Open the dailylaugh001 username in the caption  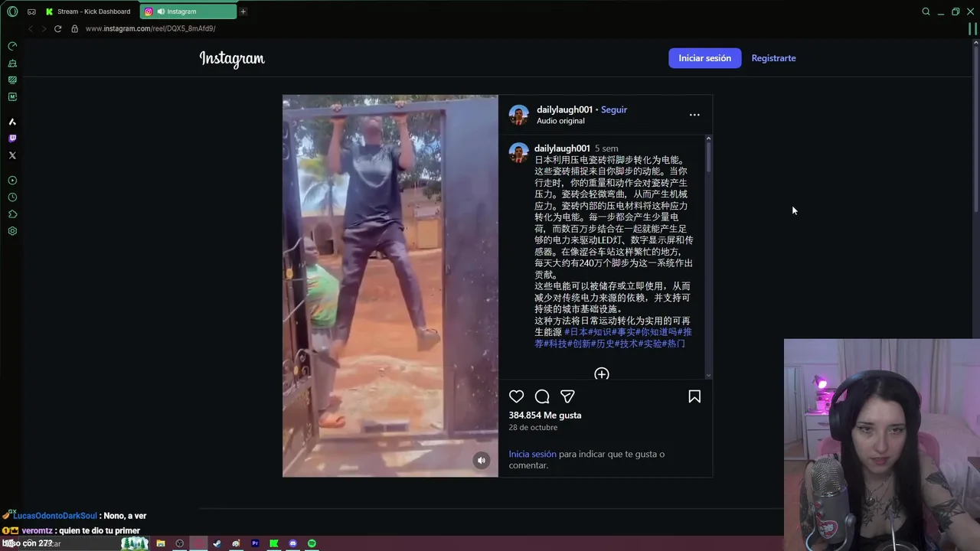pos(562,148)
